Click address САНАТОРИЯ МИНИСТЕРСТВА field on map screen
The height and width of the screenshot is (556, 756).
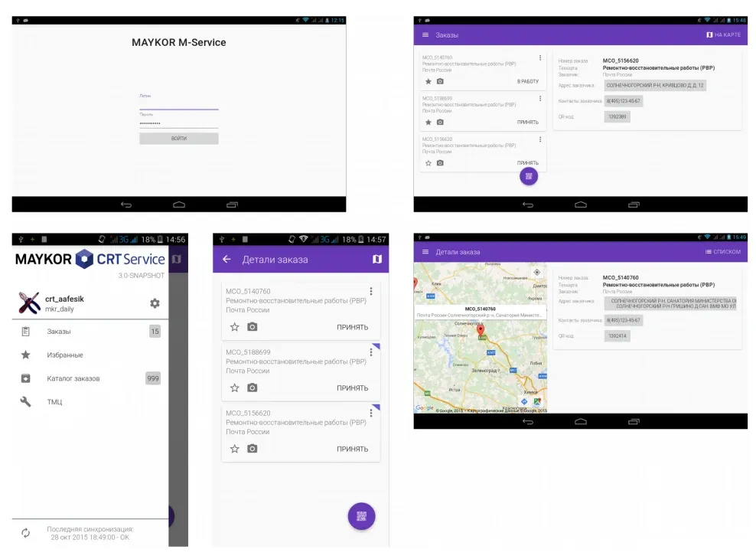point(670,303)
